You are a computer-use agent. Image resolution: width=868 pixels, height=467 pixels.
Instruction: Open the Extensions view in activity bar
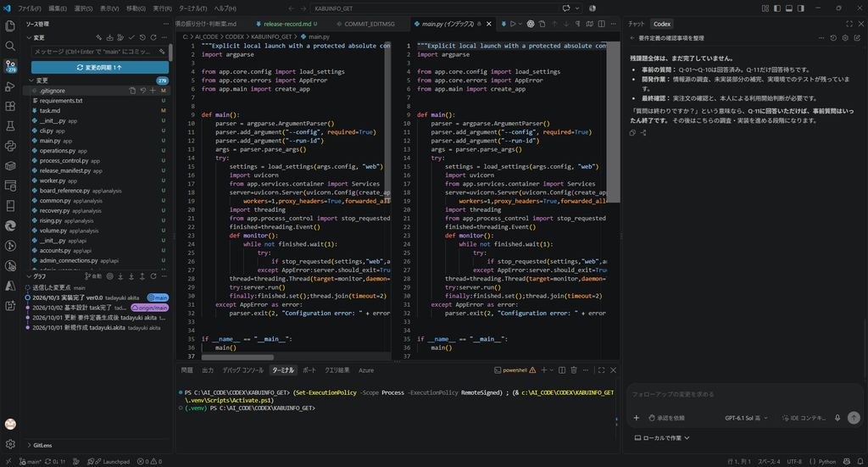[10, 106]
